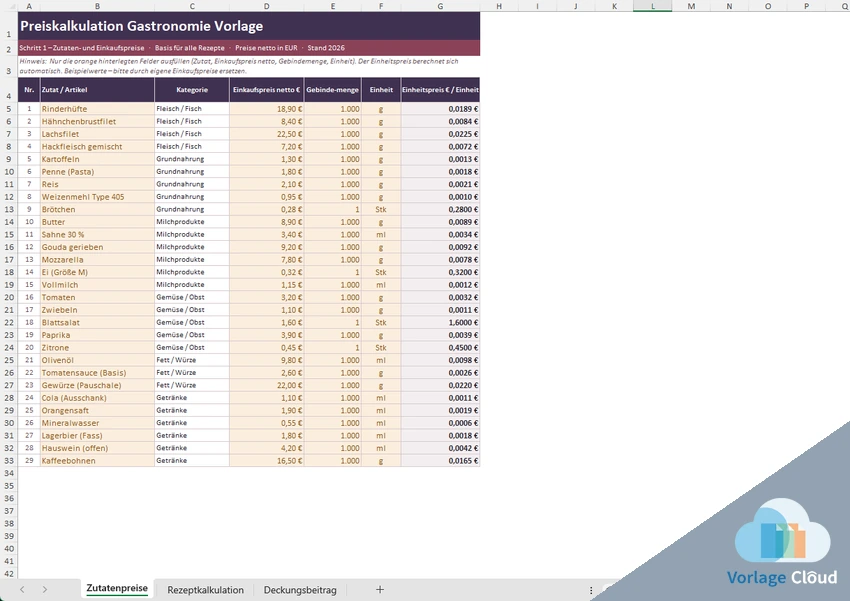
Task: Select the Tomaten cell
Action: pos(97,298)
